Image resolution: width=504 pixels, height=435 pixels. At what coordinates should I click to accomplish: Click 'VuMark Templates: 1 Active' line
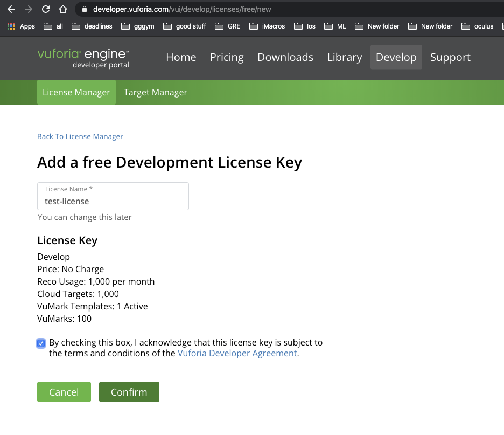(x=93, y=306)
